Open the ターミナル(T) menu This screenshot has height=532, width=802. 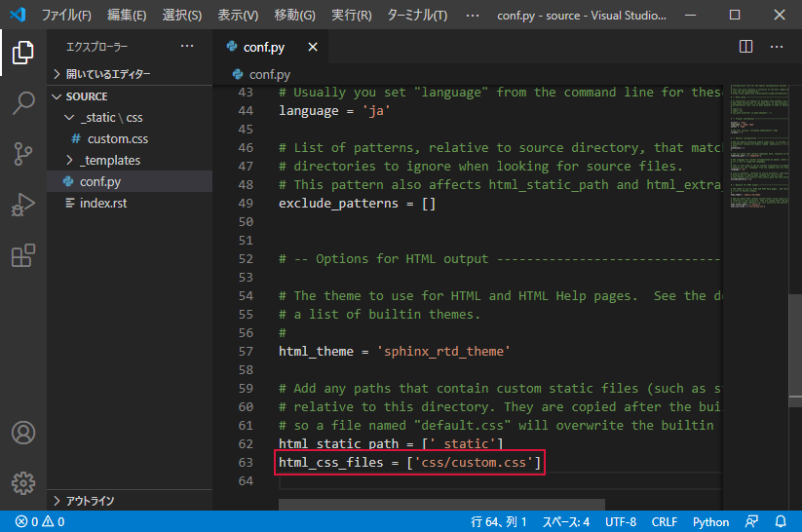417,15
